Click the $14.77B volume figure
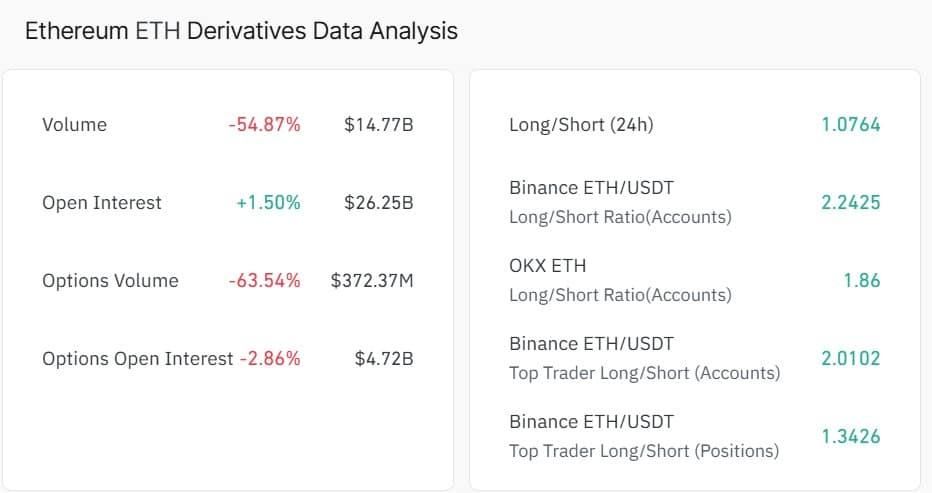The image size is (932, 493). tap(379, 125)
